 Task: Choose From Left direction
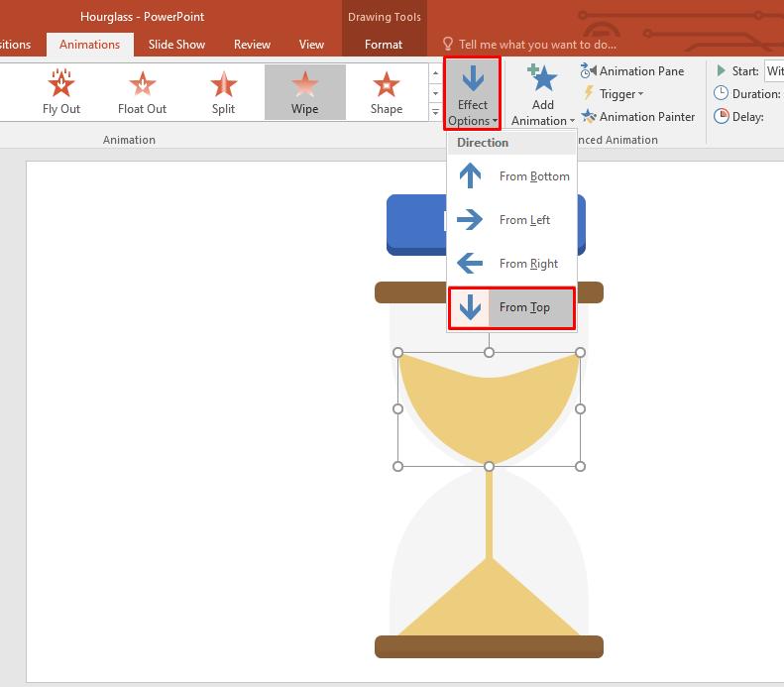511,219
